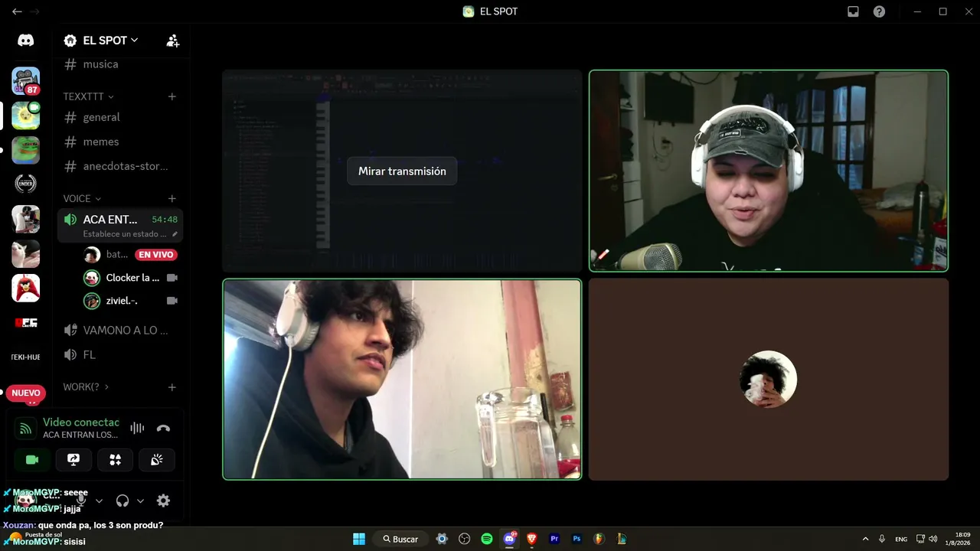Show hidden system tray icons

tap(865, 539)
